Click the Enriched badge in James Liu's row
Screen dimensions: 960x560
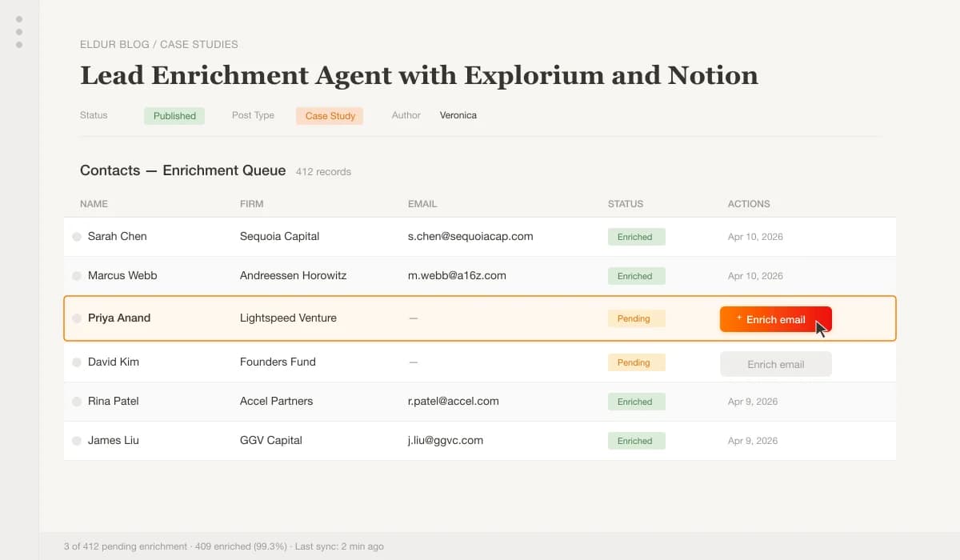coord(637,441)
